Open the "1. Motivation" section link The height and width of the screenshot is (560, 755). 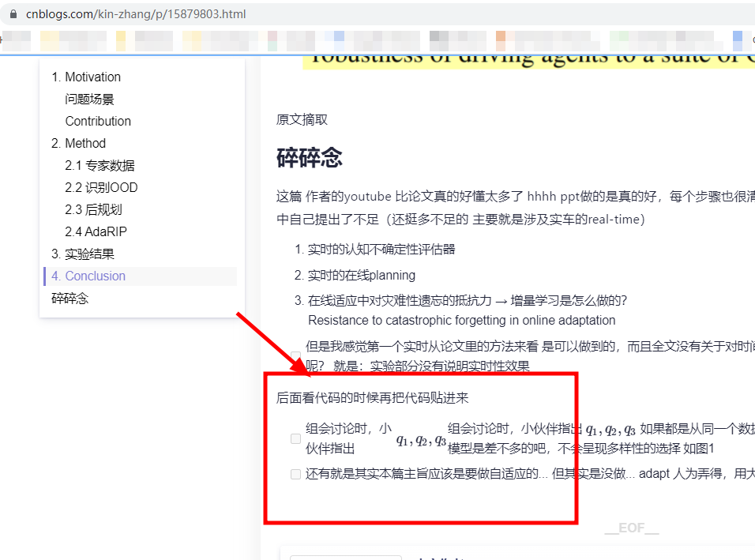[87, 77]
